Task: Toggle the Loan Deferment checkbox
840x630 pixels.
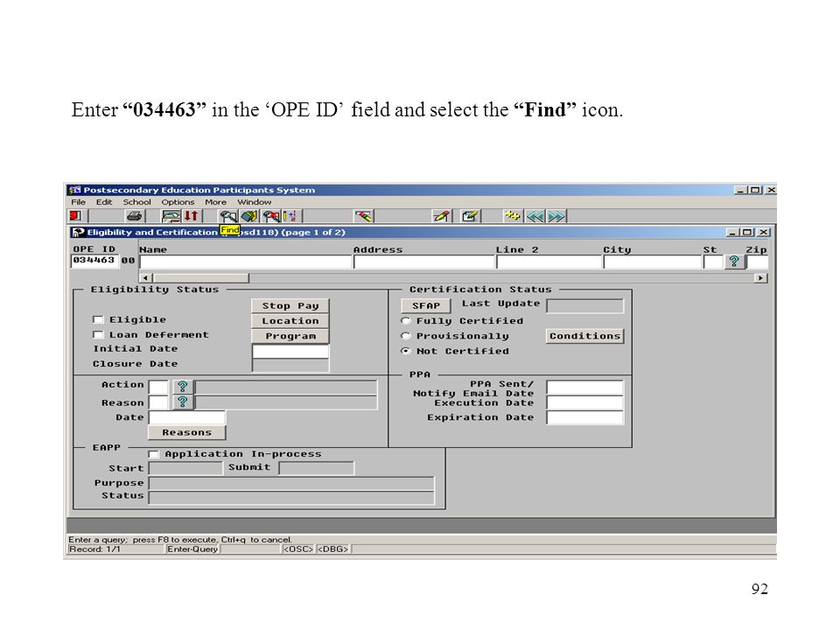Action: pyautogui.click(x=98, y=335)
